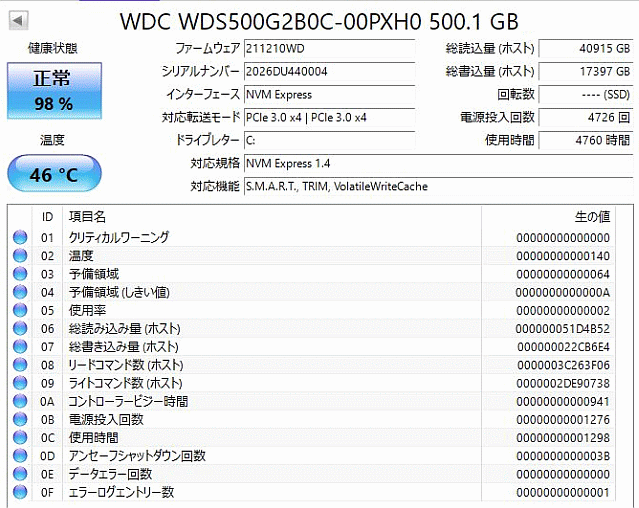
Task: Click the power on hours value 4760 時間
Action: 586,141
